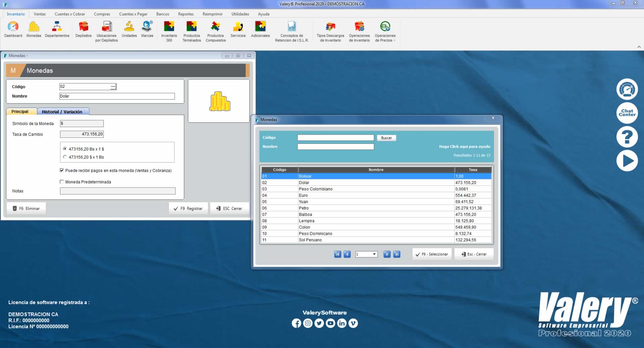The width and height of the screenshot is (644, 348).
Task: Open the Inventario ribbon tab
Action: [16, 14]
